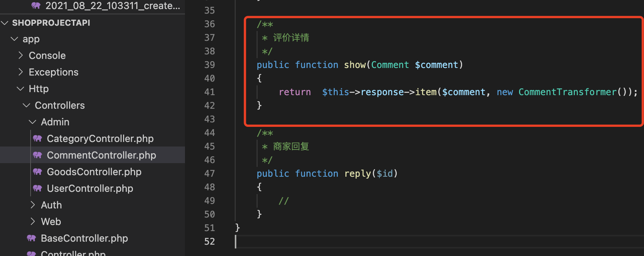This screenshot has width=644, height=256.
Task: Open GoodsController.php from the Admin folder
Action: pos(94,172)
